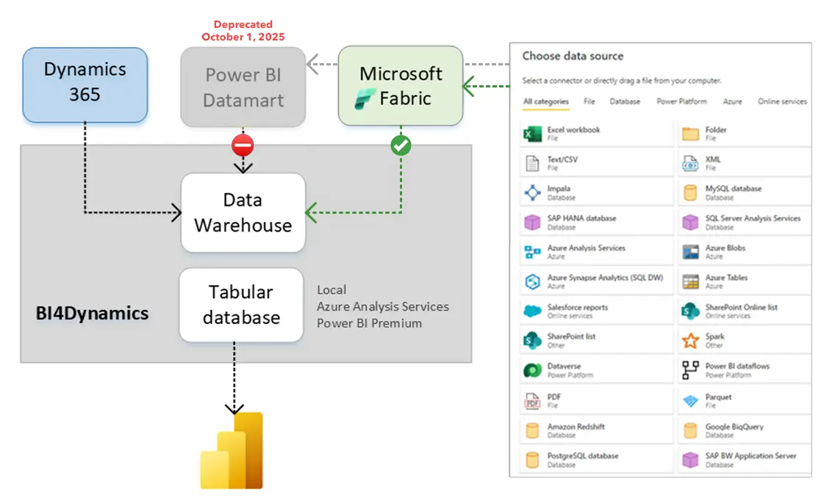Click the Excel workbook icon

pyautogui.click(x=532, y=134)
